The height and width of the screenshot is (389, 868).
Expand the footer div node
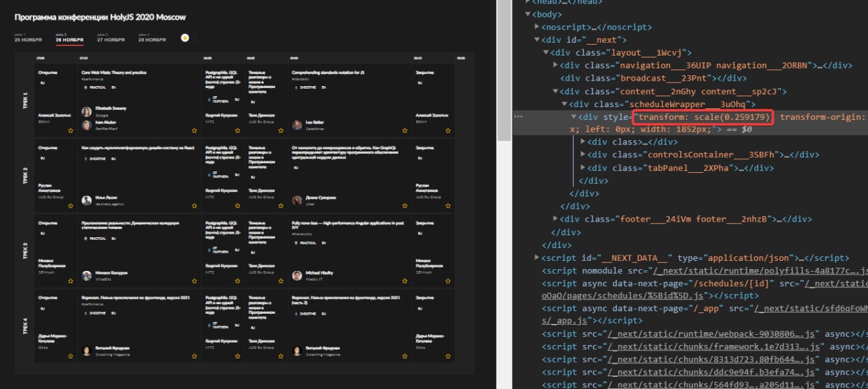(555, 219)
